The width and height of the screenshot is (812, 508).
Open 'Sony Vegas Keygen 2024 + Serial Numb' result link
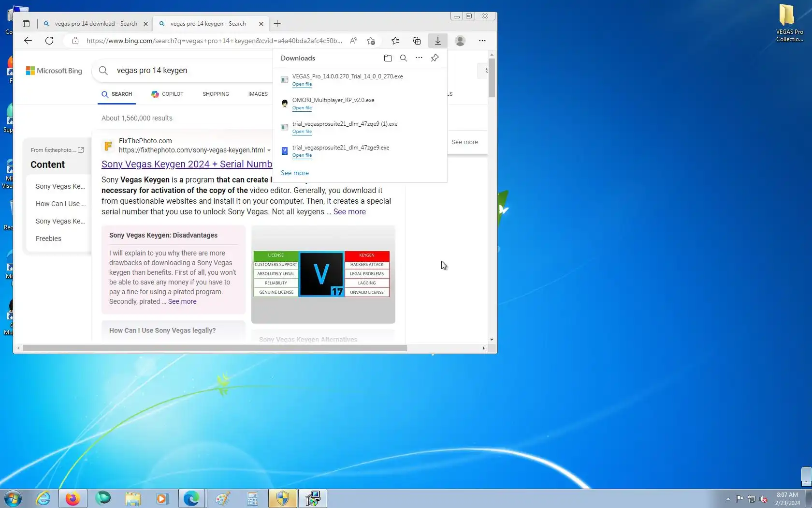click(187, 164)
